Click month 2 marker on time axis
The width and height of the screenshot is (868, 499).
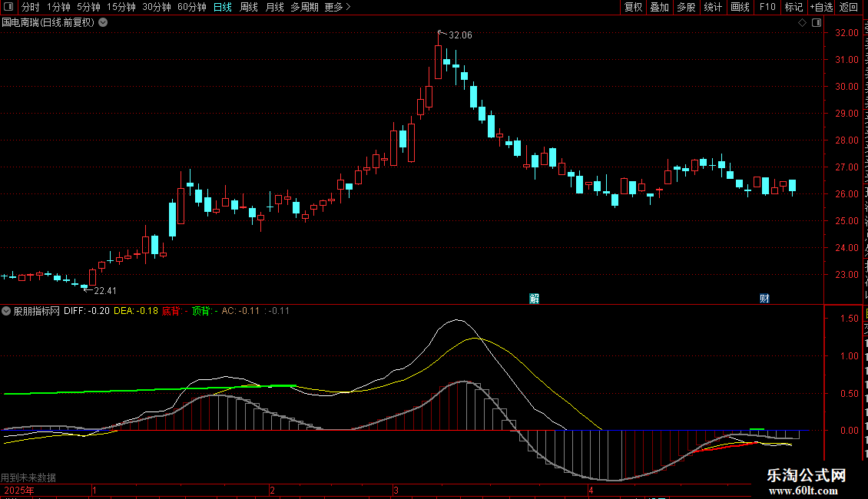272,491
